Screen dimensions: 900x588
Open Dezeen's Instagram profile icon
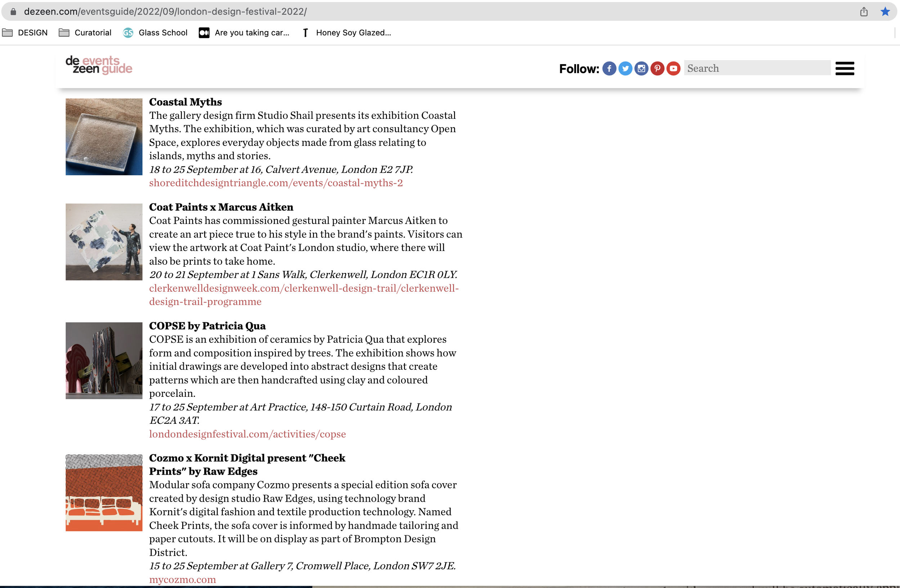point(641,68)
